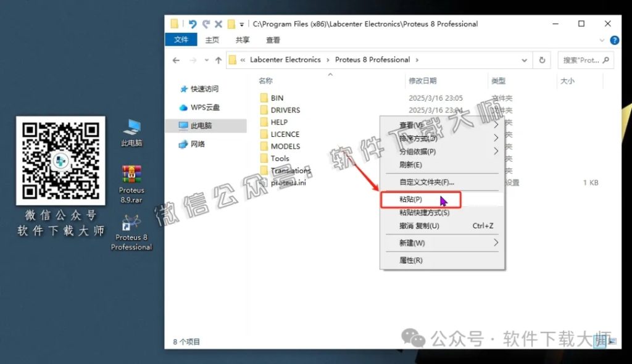
Task: Launch Proteus 8 Professional from the desktop
Action: click(x=131, y=228)
